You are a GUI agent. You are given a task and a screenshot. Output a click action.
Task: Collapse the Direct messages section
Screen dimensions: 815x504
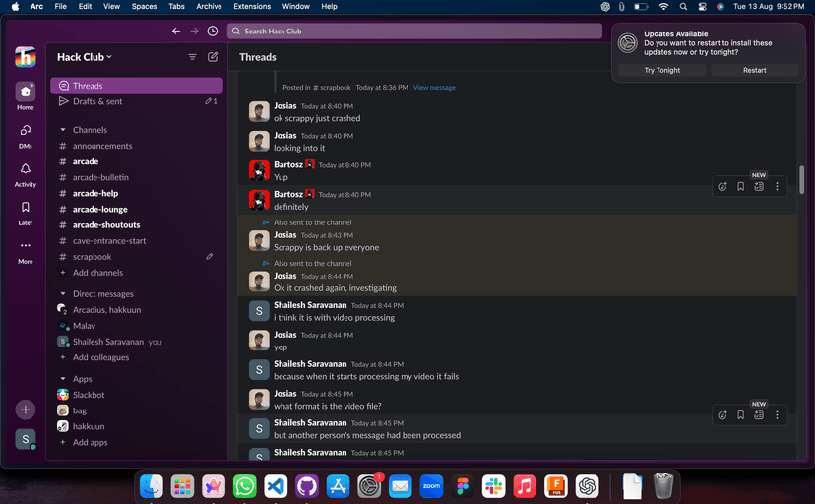coord(63,294)
